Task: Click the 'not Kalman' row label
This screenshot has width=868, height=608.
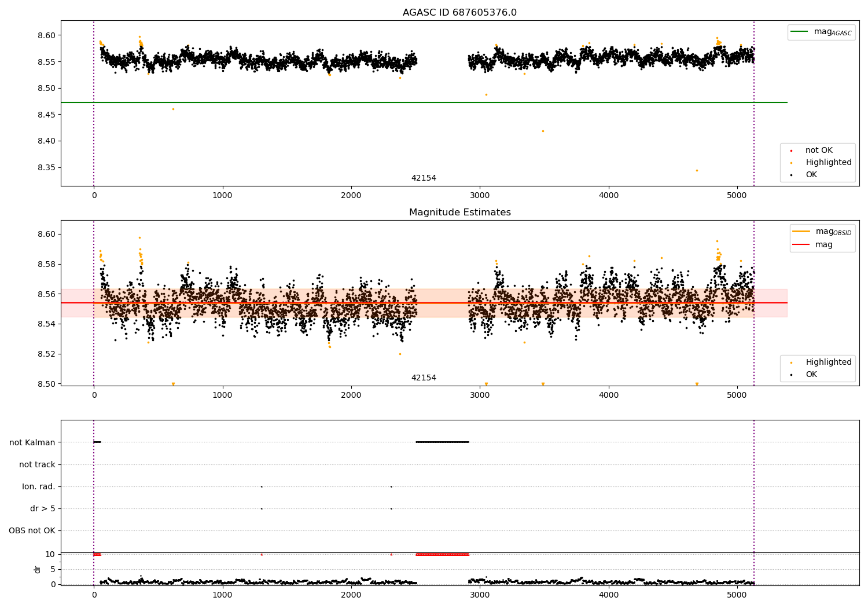Action: pyautogui.click(x=32, y=442)
